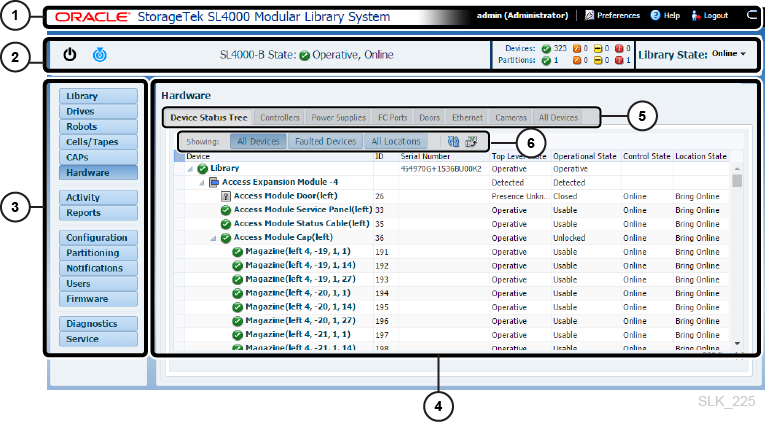Collapse Access Expansion Module -4 node
The width and height of the screenshot is (765, 422).
click(201, 183)
